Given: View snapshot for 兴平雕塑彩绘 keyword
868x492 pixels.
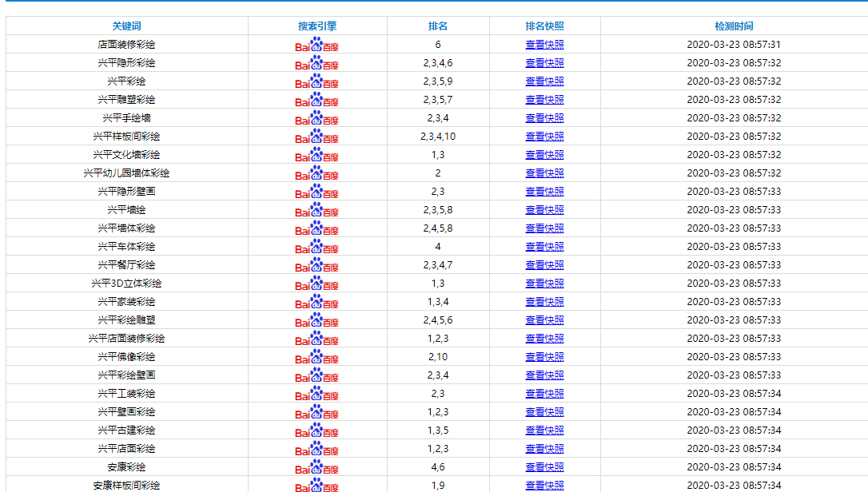Looking at the screenshot, I should (545, 100).
